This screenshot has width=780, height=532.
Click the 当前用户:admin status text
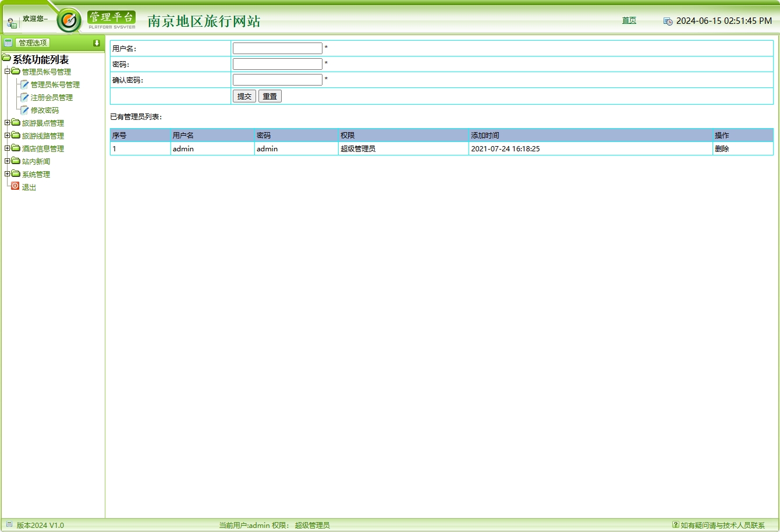coord(244,526)
